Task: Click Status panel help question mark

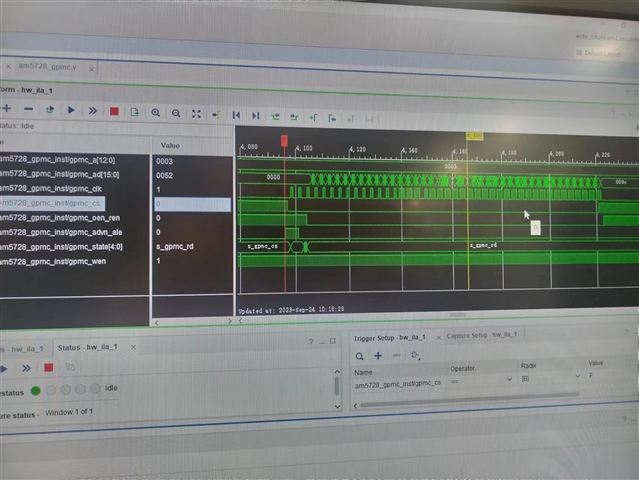Action: point(311,341)
